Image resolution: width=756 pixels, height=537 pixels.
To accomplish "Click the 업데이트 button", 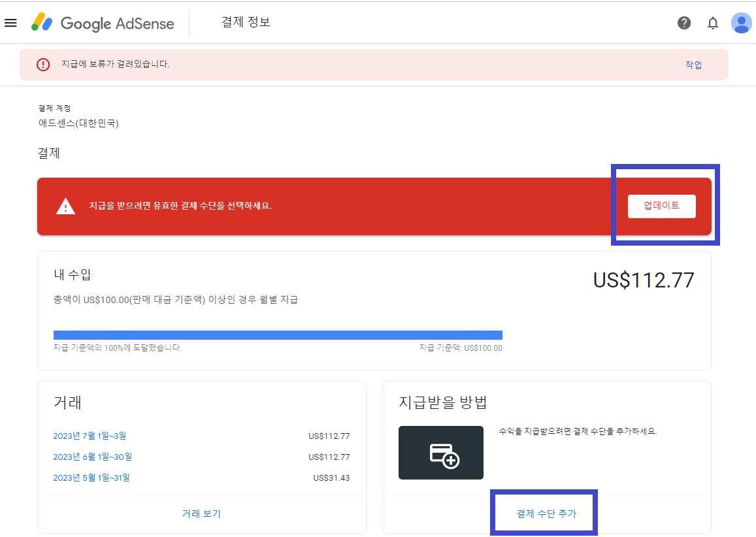I will coord(661,206).
